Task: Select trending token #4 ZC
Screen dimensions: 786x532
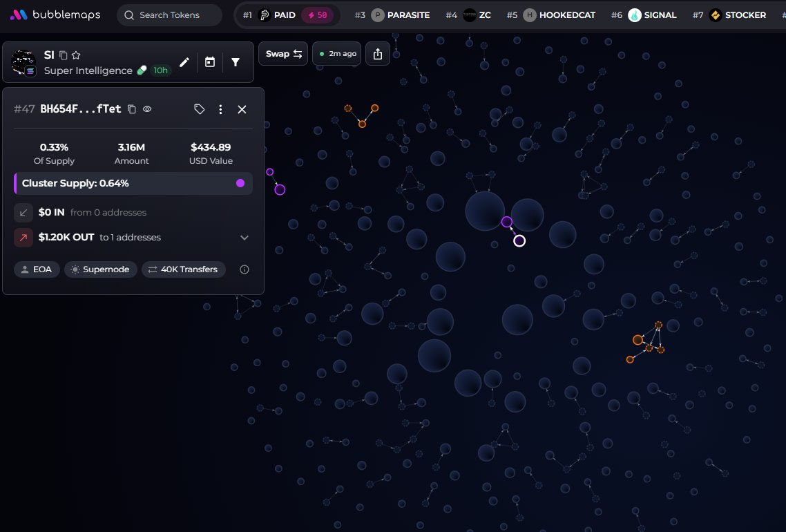Action: [468, 15]
